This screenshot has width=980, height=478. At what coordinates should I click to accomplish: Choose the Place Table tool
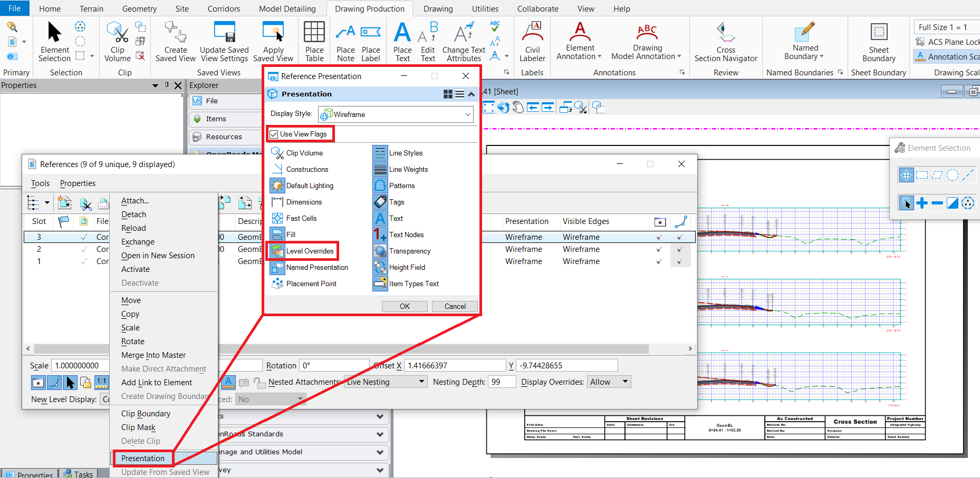point(314,41)
